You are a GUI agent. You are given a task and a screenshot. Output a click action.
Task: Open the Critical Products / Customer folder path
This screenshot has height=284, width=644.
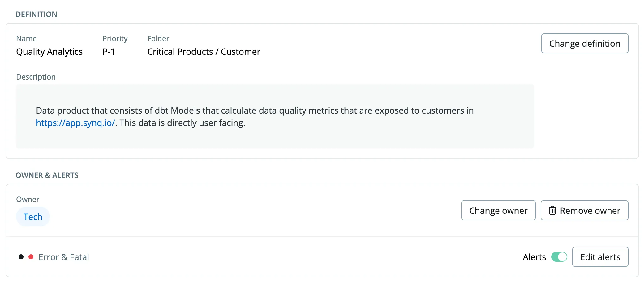(204, 52)
